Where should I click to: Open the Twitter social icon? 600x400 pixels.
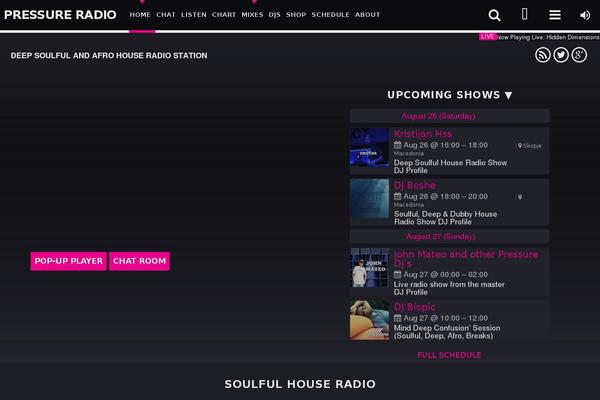pyautogui.click(x=561, y=55)
